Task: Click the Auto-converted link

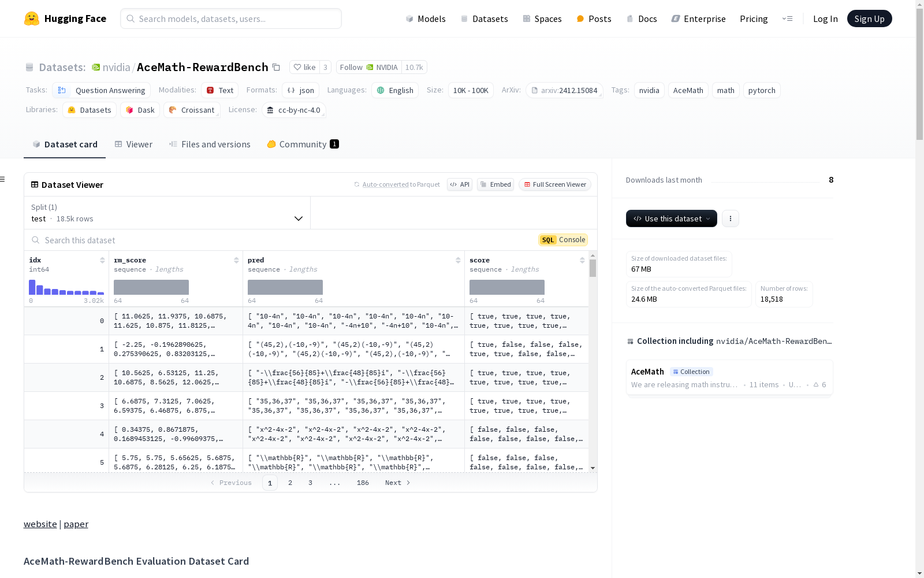Action: [385, 184]
